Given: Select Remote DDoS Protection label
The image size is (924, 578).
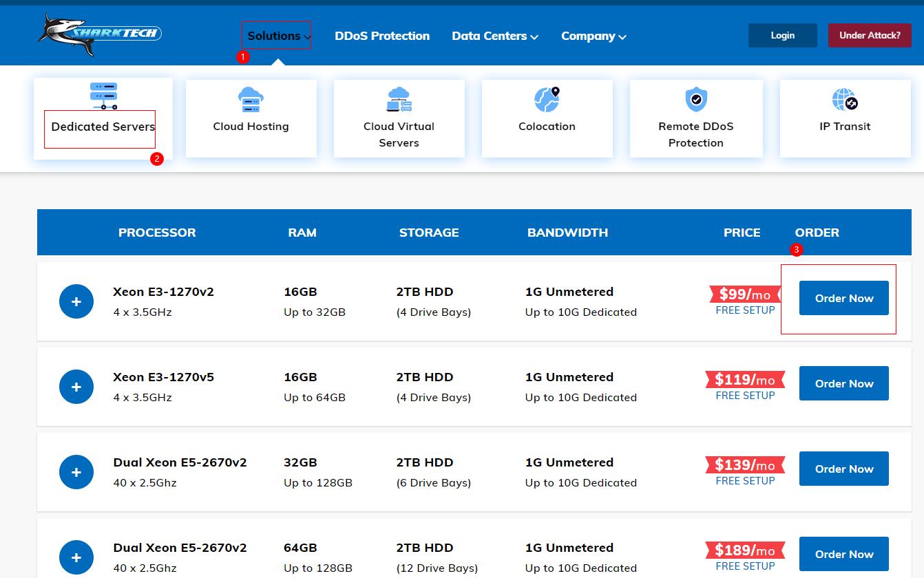Looking at the screenshot, I should pos(696,135).
